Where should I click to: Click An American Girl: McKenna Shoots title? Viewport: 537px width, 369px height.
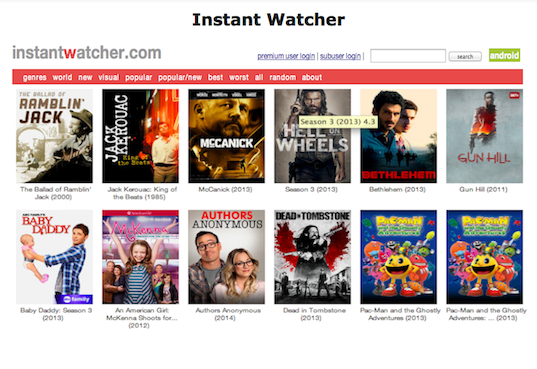click(141, 318)
